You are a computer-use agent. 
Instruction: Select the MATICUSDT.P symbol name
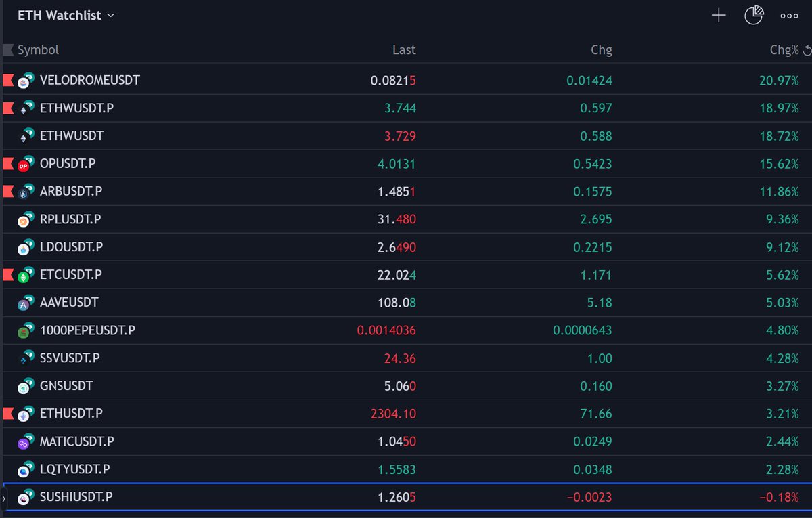pyautogui.click(x=76, y=441)
